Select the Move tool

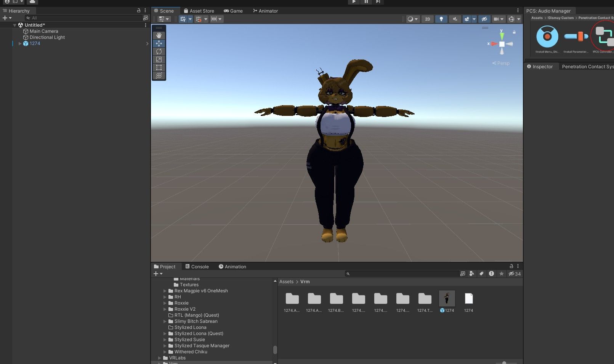coord(159,43)
